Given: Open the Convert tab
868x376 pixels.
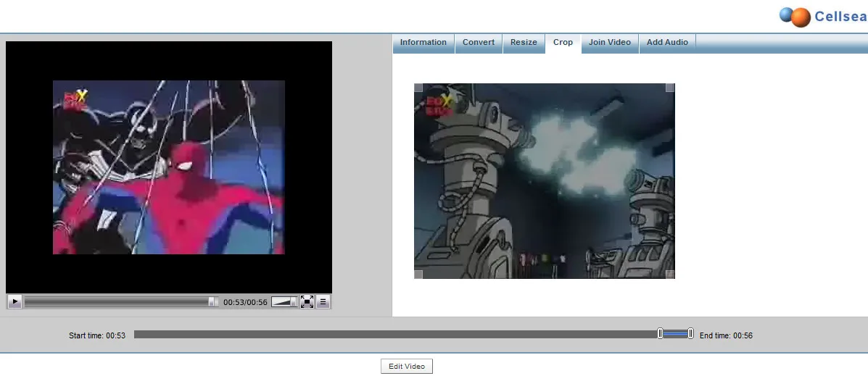Looking at the screenshot, I should point(479,43).
